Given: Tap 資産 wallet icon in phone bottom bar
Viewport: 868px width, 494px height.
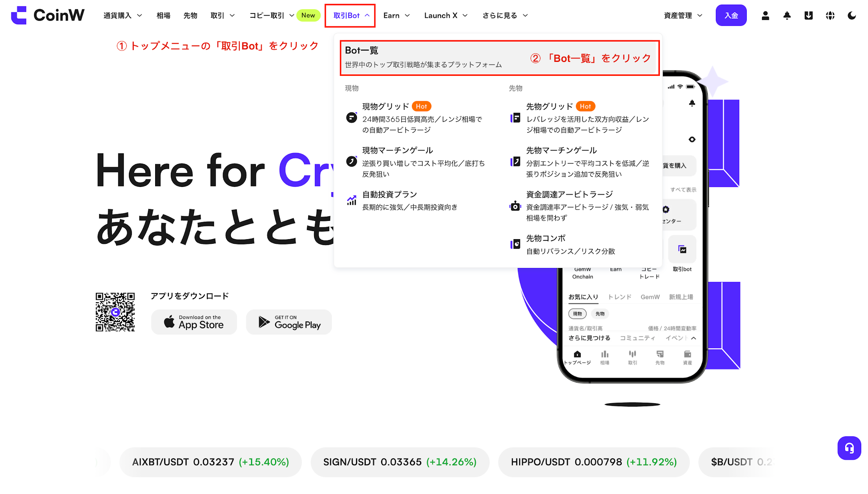Looking at the screenshot, I should pos(687,354).
